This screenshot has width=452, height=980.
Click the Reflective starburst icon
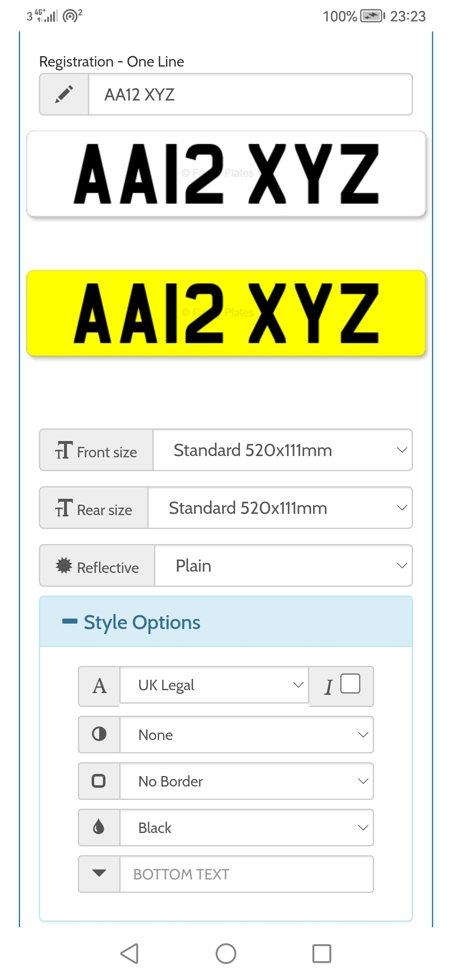[64, 565]
